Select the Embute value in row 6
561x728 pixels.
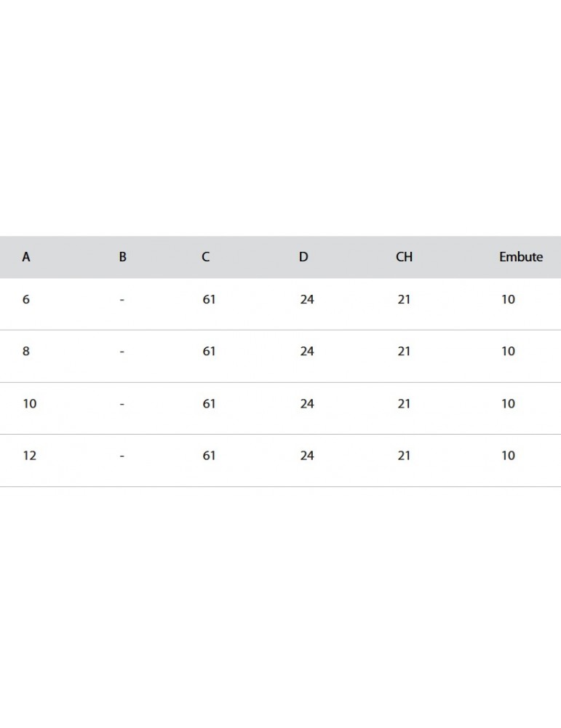508,299
